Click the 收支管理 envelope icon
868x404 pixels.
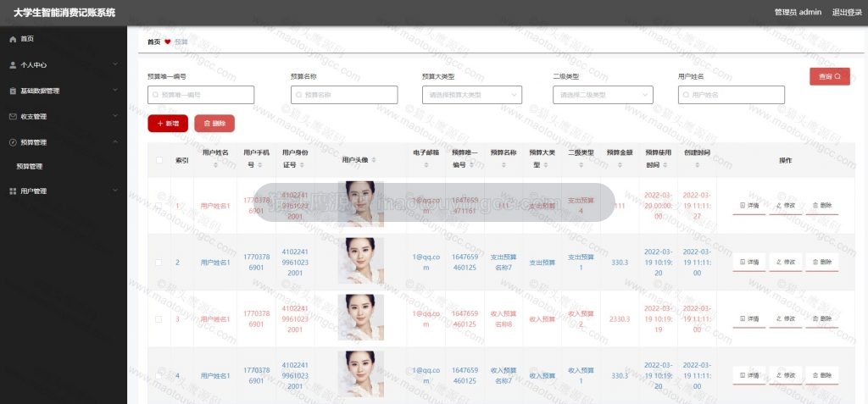14,117
